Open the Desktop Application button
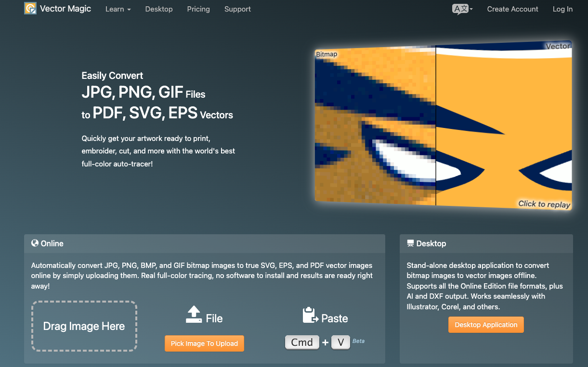This screenshot has width=588, height=367. (486, 325)
